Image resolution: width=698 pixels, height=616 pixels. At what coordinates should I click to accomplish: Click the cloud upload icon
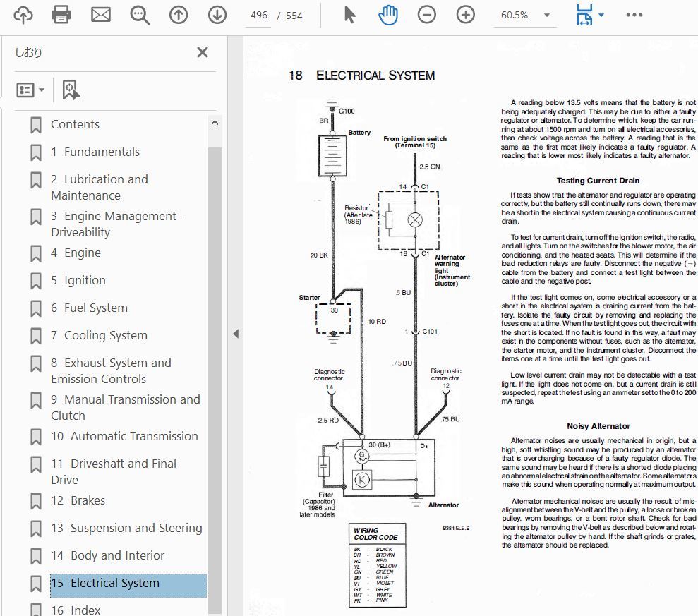pos(23,15)
